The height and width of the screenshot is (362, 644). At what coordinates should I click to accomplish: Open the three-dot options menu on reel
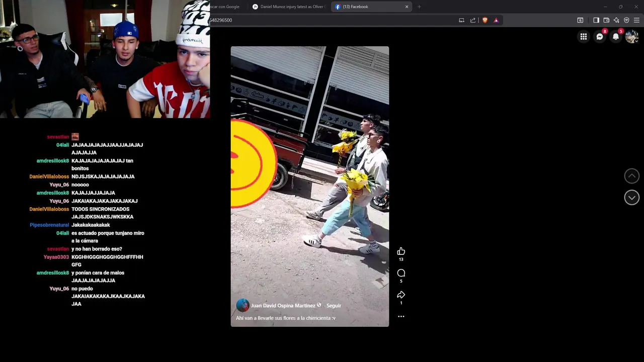point(401,316)
